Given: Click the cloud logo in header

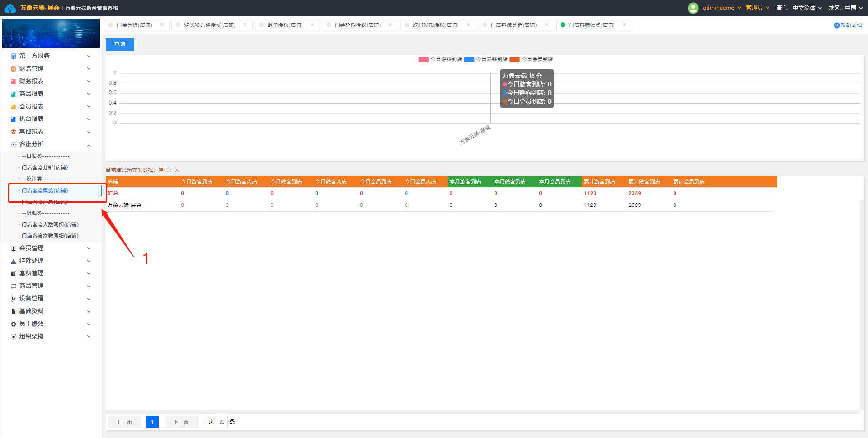Looking at the screenshot, I should pyautogui.click(x=10, y=8).
